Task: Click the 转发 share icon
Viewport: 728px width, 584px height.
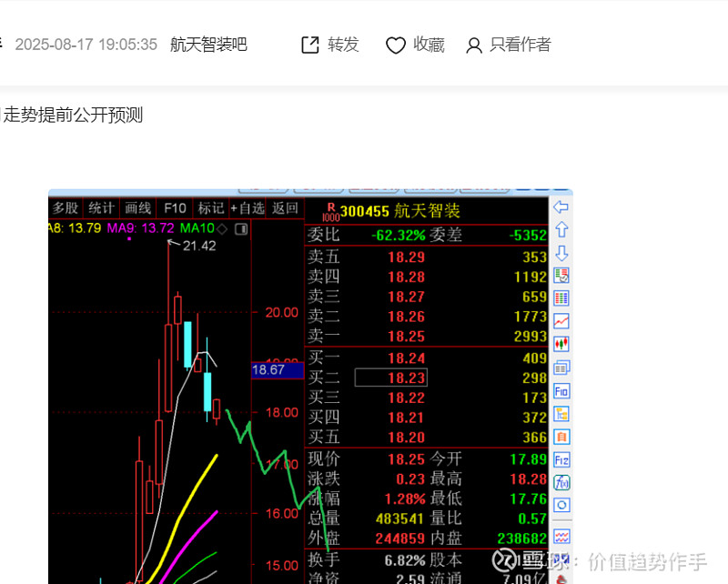Action: pyautogui.click(x=310, y=45)
